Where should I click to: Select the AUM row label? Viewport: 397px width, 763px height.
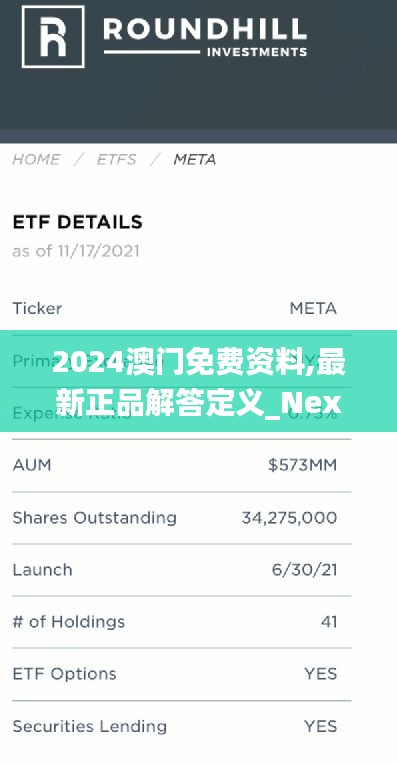32,465
